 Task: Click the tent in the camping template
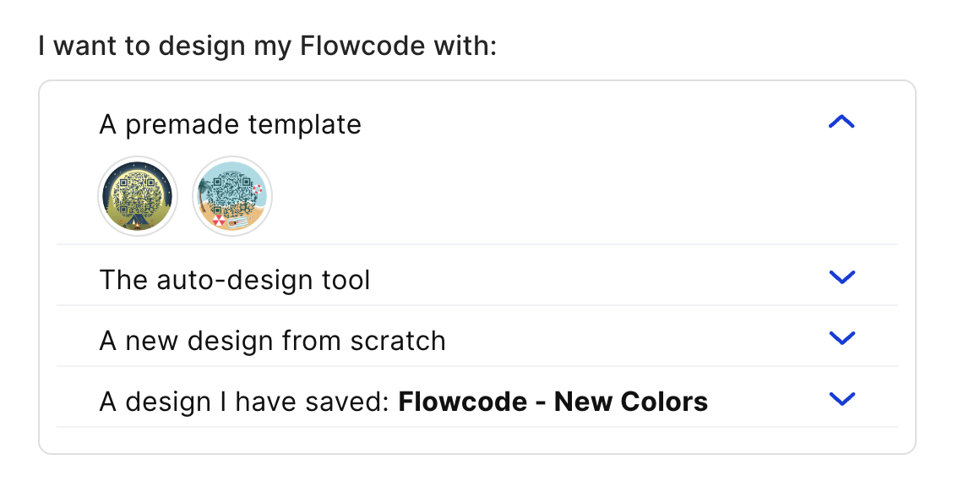coord(138,220)
